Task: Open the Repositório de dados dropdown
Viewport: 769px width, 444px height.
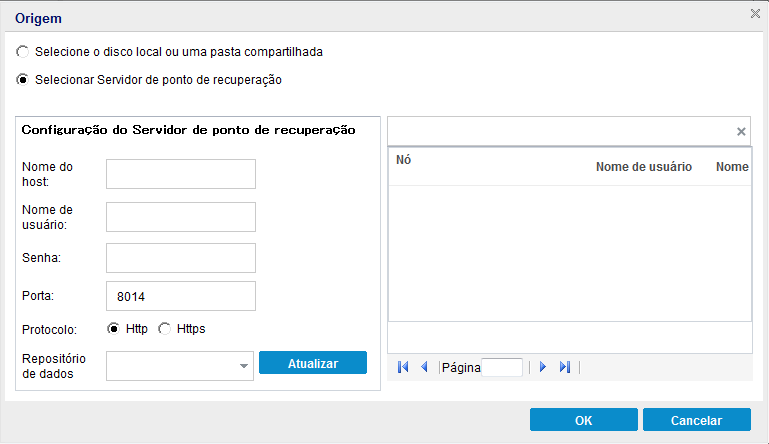Action: pos(244,367)
